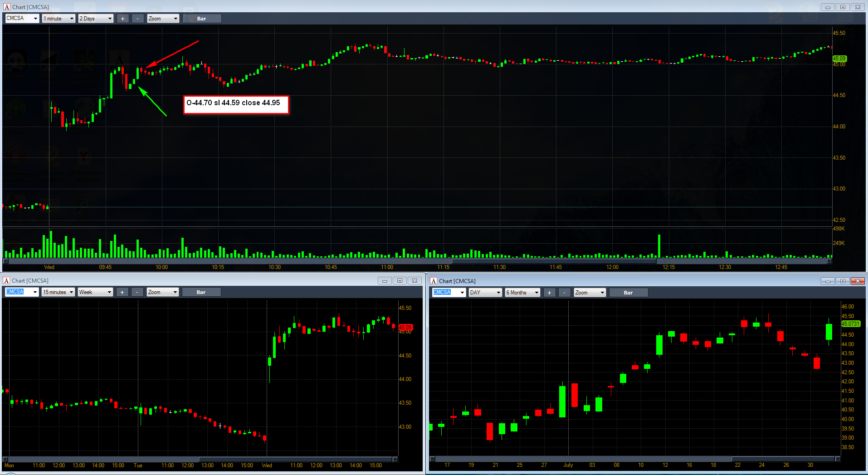Click the symbol field in 15 minutes chart
The image size is (868, 475).
pyautogui.click(x=22, y=292)
